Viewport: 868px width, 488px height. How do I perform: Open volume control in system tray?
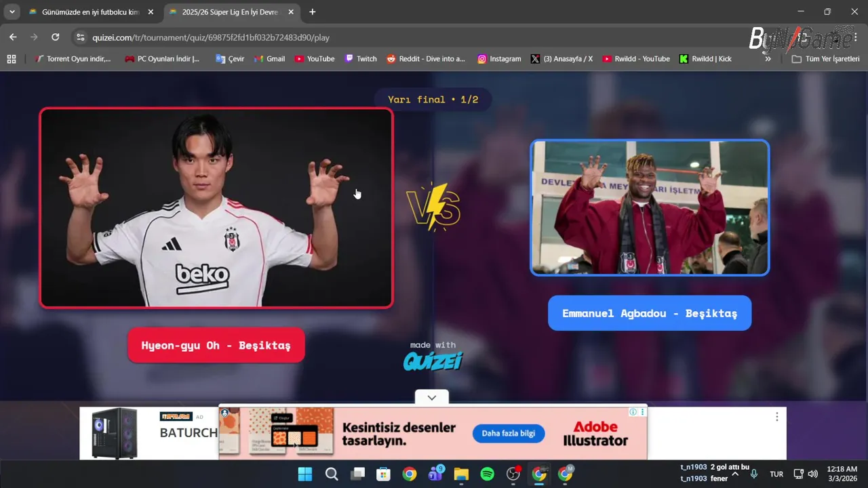tap(812, 474)
